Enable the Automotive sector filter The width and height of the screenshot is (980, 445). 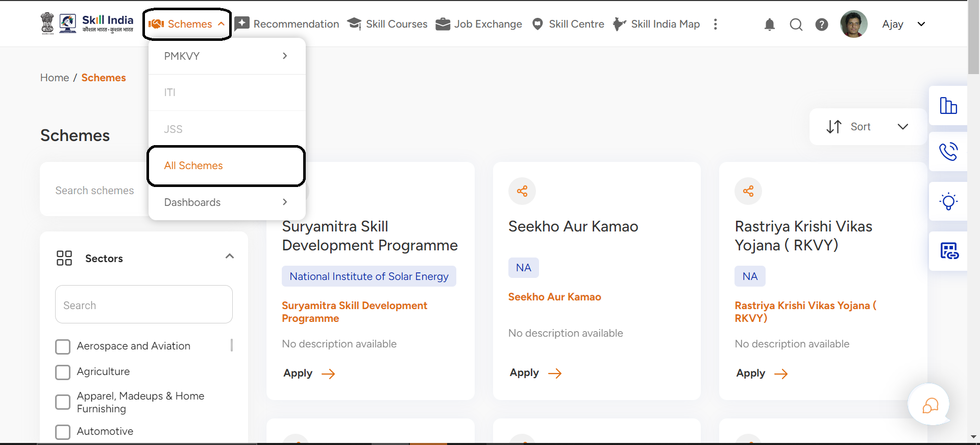click(x=63, y=432)
